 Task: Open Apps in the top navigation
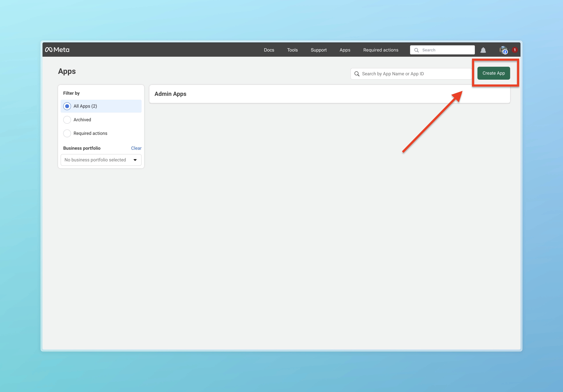(x=345, y=50)
